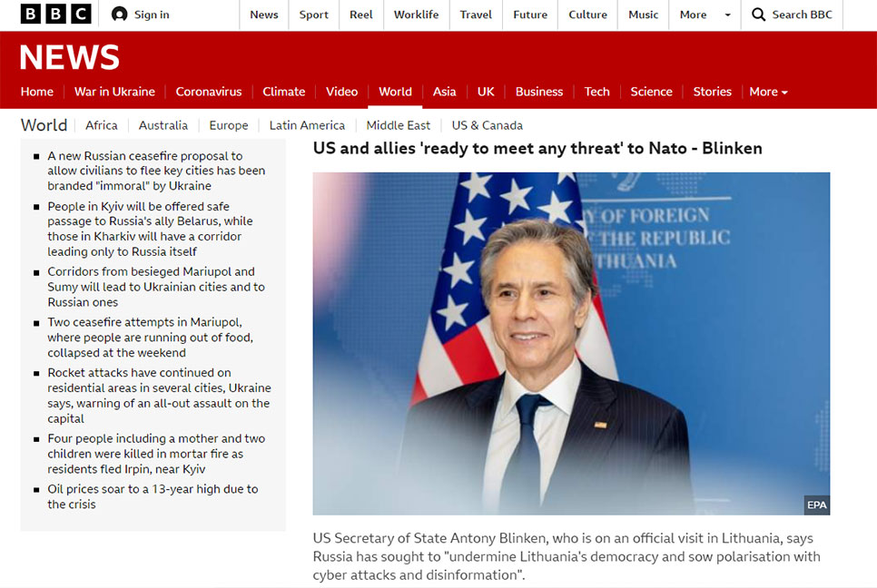Click the rocket attacks on residential areas bullet
The height and width of the screenshot is (588, 877).
pyautogui.click(x=160, y=395)
